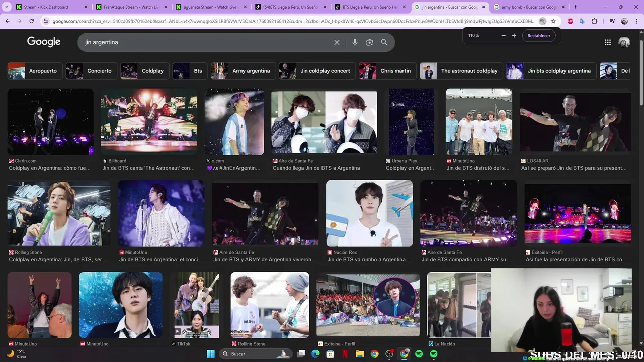Screen dimensions: 644x362
Task: Open Microsoft Store from the taskbar
Action: [330, 354]
